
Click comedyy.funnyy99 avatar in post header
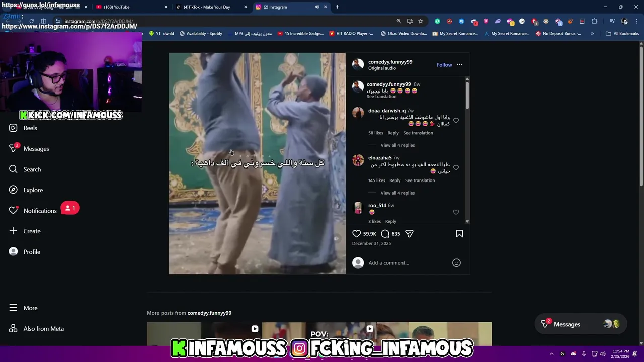pyautogui.click(x=358, y=64)
